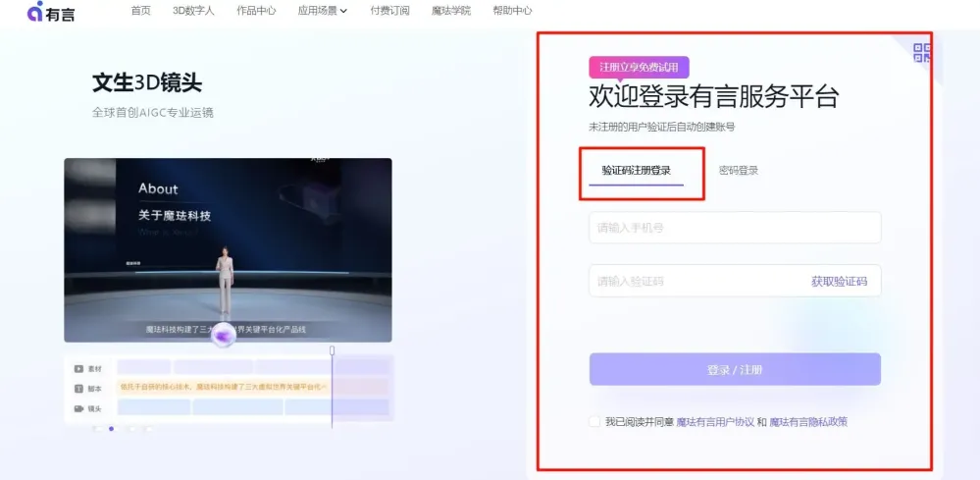This screenshot has width=980, height=480.
Task: Click the 镜头 camera icon in the timeline
Action: pos(78,408)
